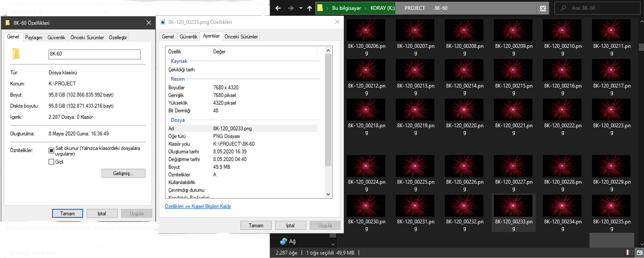The height and width of the screenshot is (258, 644).
Task: Click the folder name field containing 8K-60
Action: pos(94,54)
